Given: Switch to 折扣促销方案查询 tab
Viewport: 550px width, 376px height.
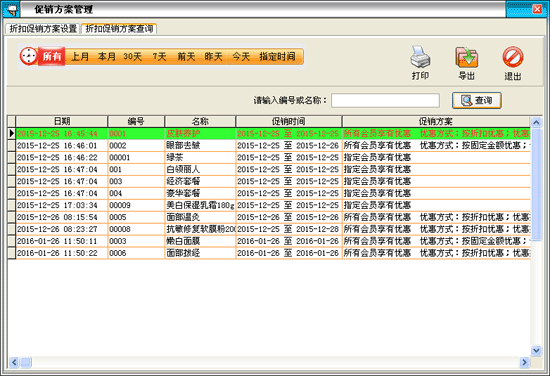Looking at the screenshot, I should coord(119,29).
